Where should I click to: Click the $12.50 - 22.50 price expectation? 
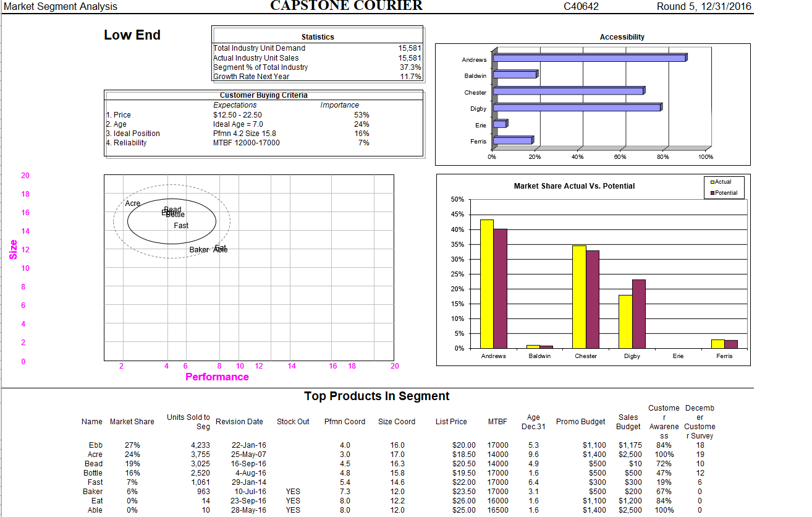[x=237, y=115]
